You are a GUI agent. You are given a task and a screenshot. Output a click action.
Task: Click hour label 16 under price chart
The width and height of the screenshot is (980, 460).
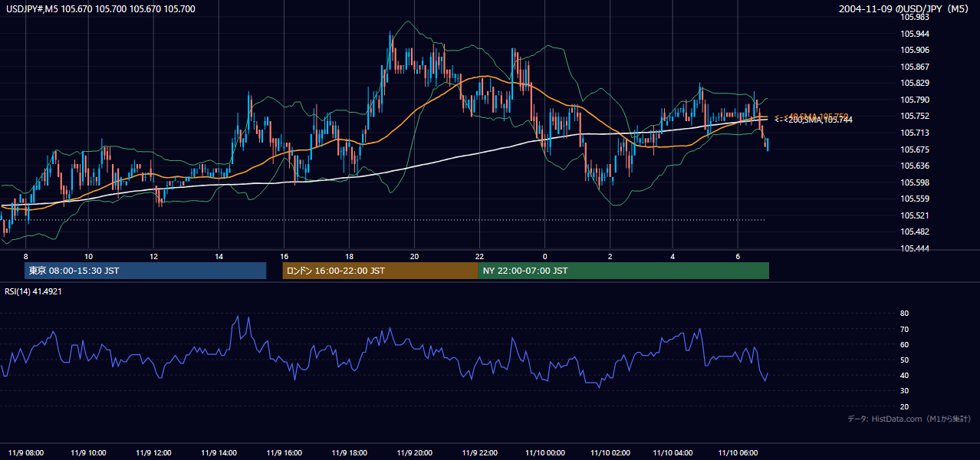click(284, 256)
